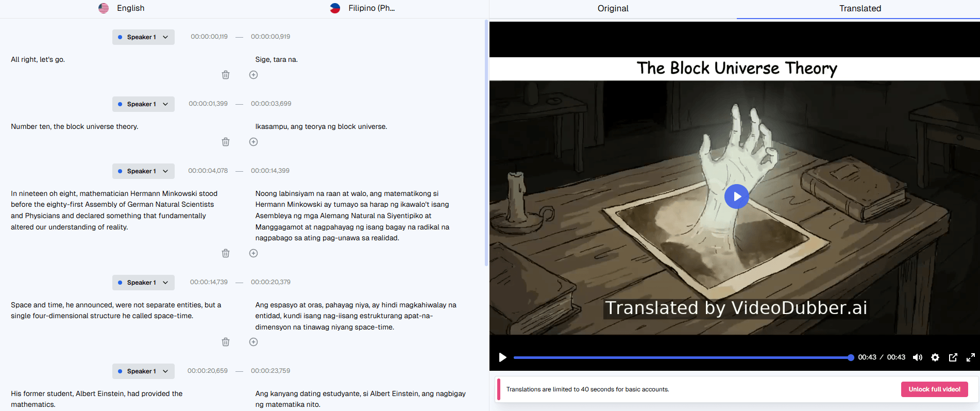This screenshot has width=980, height=411.
Task: Click the US flag icon for English
Action: (x=104, y=8)
